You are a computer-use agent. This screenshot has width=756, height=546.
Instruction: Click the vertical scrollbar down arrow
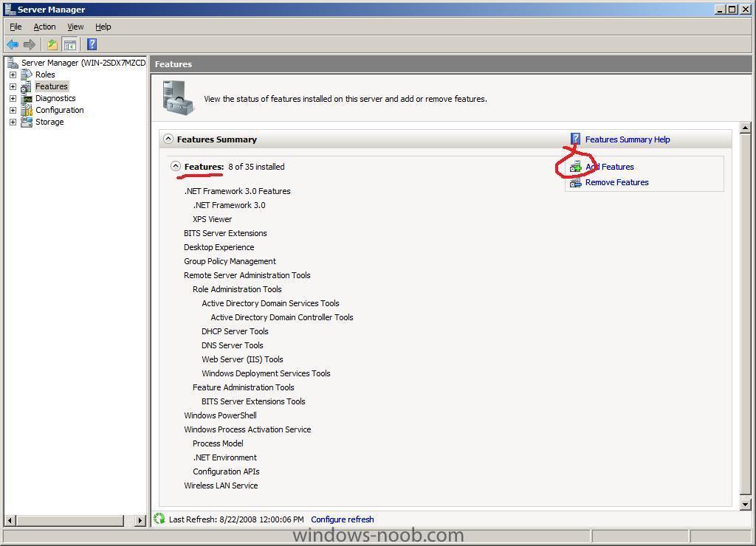[x=746, y=505]
